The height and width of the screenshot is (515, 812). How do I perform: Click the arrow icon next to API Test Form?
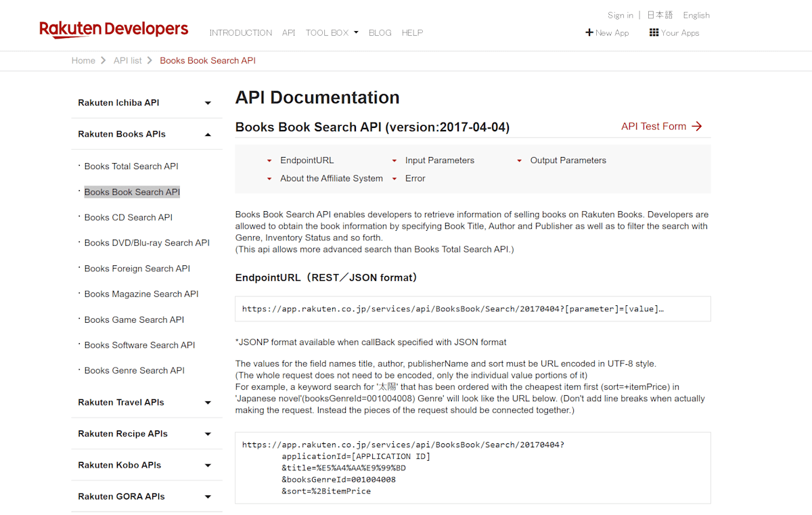pos(697,127)
